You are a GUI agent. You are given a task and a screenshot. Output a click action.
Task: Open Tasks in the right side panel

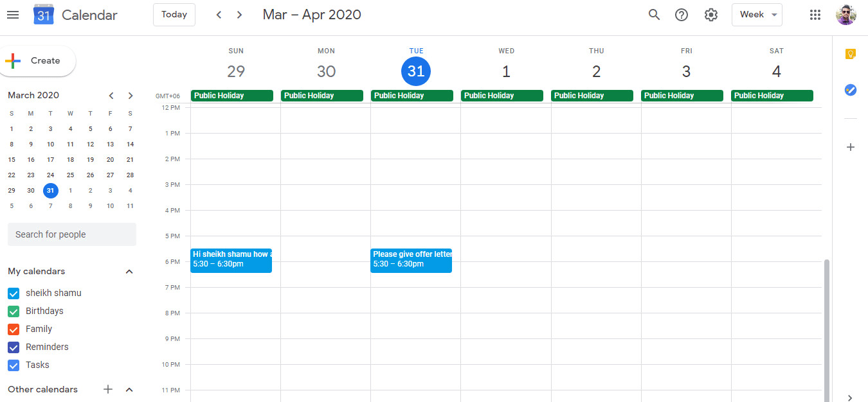coord(850,90)
